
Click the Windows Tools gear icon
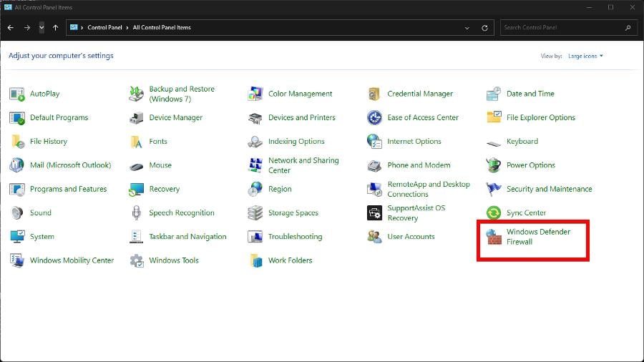pyautogui.click(x=137, y=260)
